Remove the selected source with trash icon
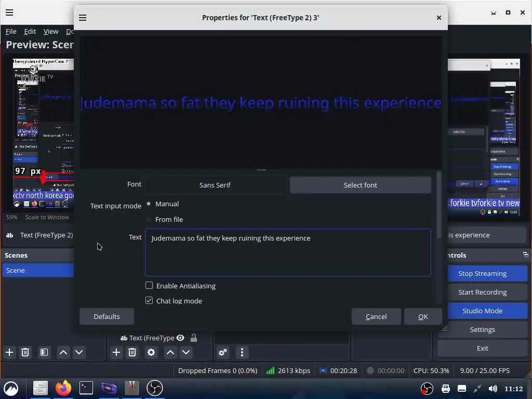532x399 pixels. 132,352
